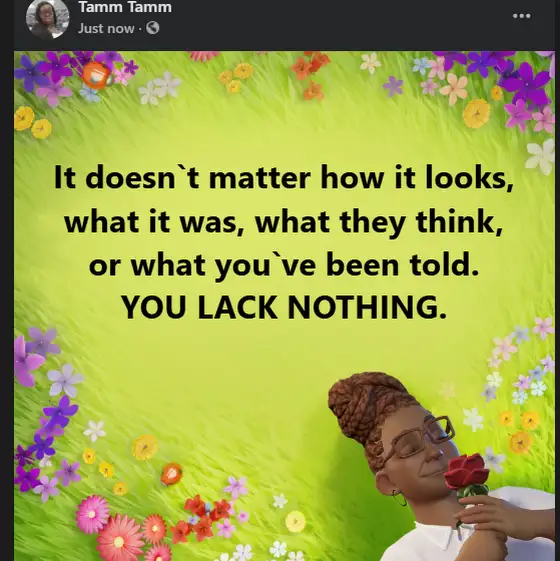Screen dimensions: 560x561
Task: Click the 'or what you've been told.' line
Action: click(x=284, y=265)
